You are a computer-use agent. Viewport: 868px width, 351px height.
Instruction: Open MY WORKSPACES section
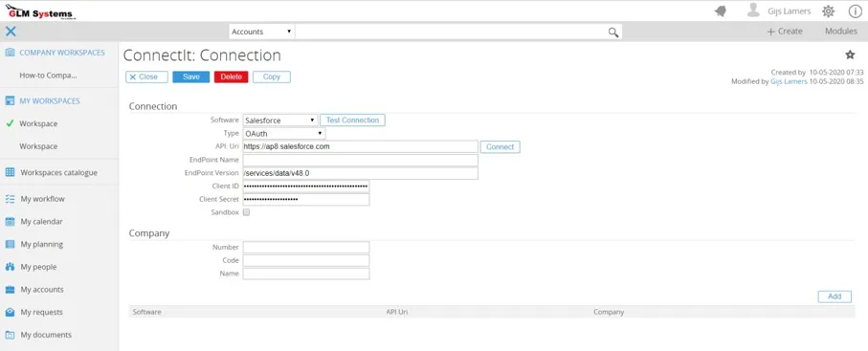point(50,100)
